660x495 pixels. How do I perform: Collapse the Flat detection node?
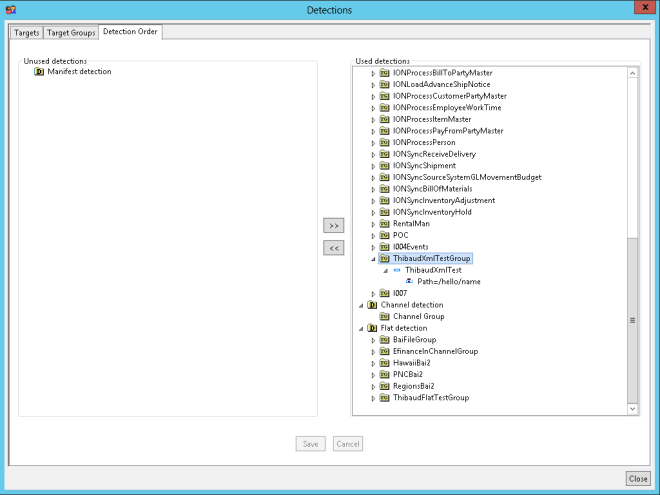click(x=360, y=328)
